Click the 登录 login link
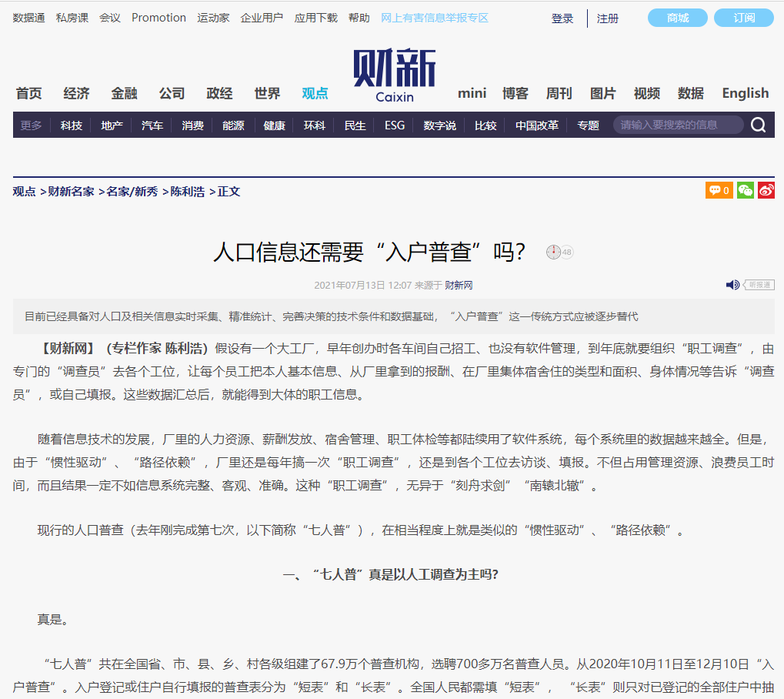 click(562, 18)
